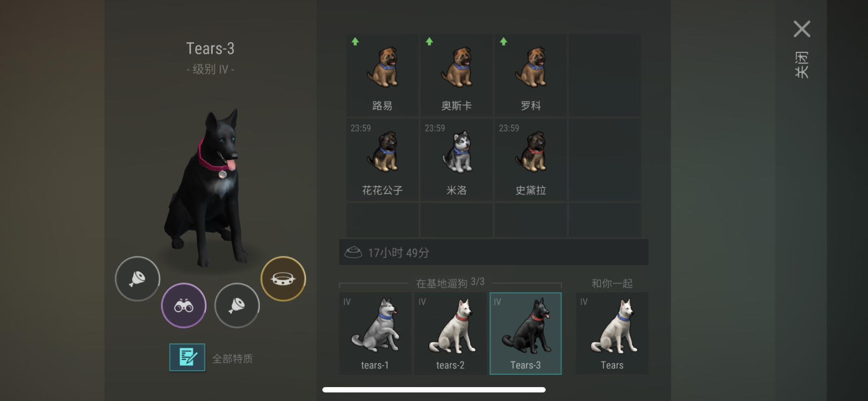Select the husky puppy 米洛
Screen dimensions: 868x401
456,160
